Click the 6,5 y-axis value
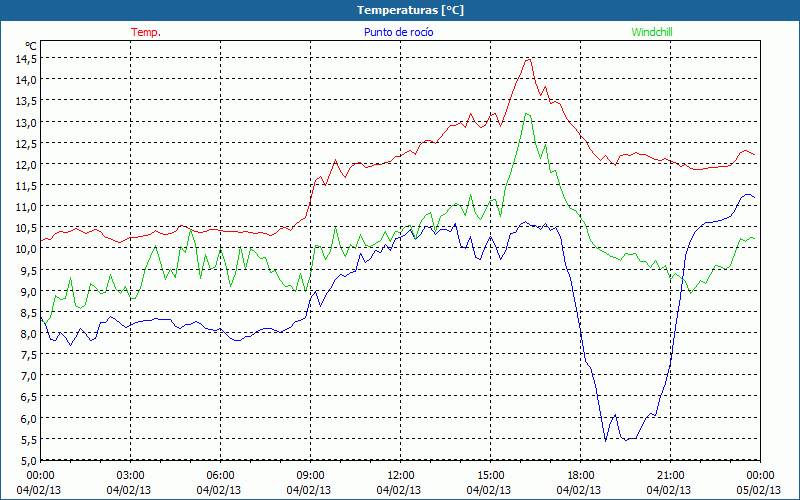Image resolution: width=800 pixels, height=500 pixels. click(29, 397)
